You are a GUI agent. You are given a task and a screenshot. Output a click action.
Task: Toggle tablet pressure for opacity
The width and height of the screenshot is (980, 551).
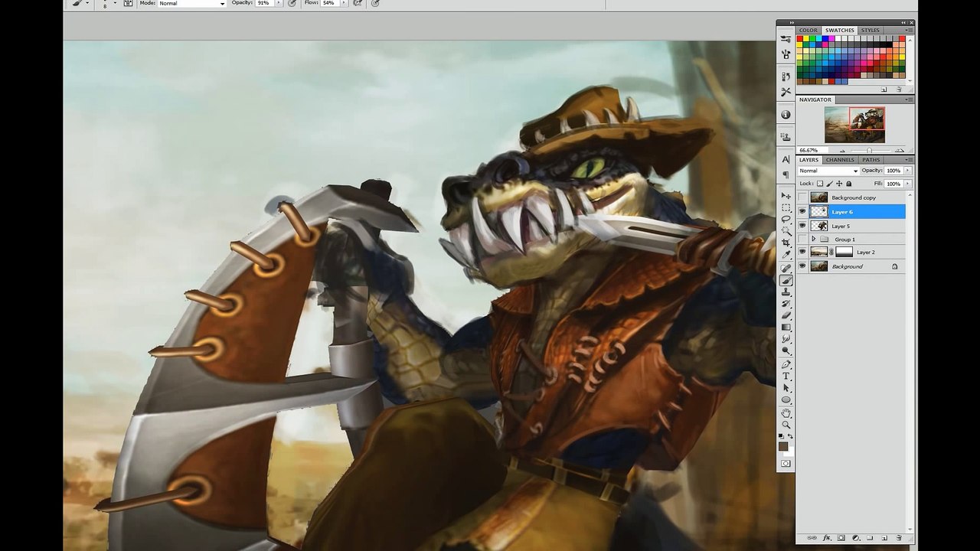pyautogui.click(x=292, y=3)
